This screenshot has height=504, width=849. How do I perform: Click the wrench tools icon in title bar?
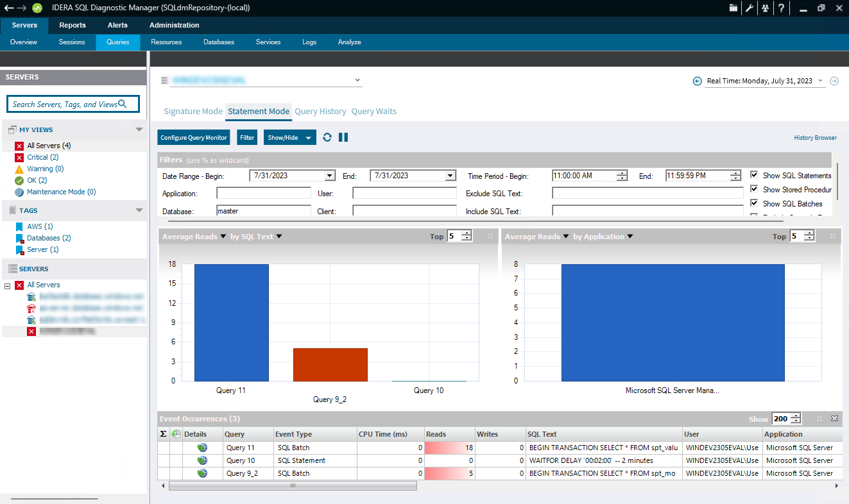pos(749,8)
